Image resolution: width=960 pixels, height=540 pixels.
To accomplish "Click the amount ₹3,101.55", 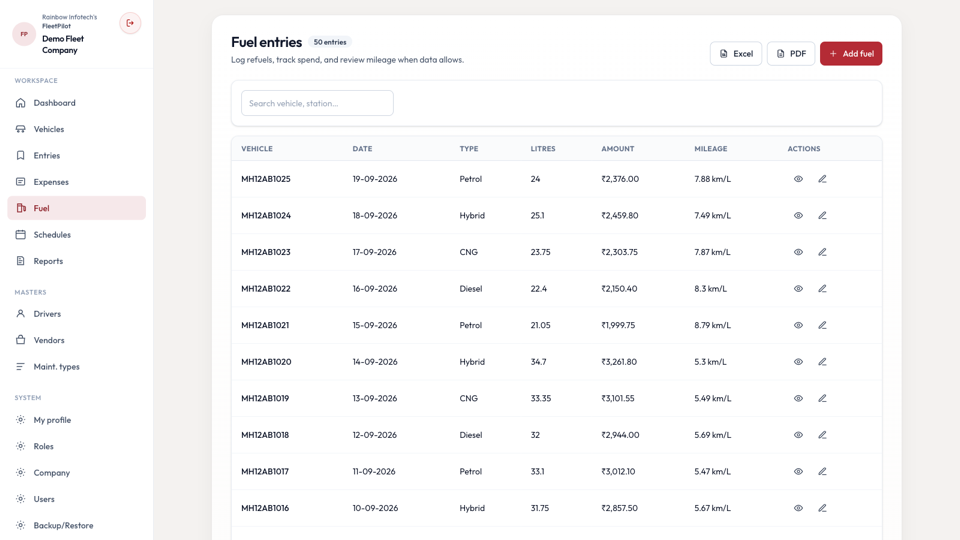I will pos(618,398).
